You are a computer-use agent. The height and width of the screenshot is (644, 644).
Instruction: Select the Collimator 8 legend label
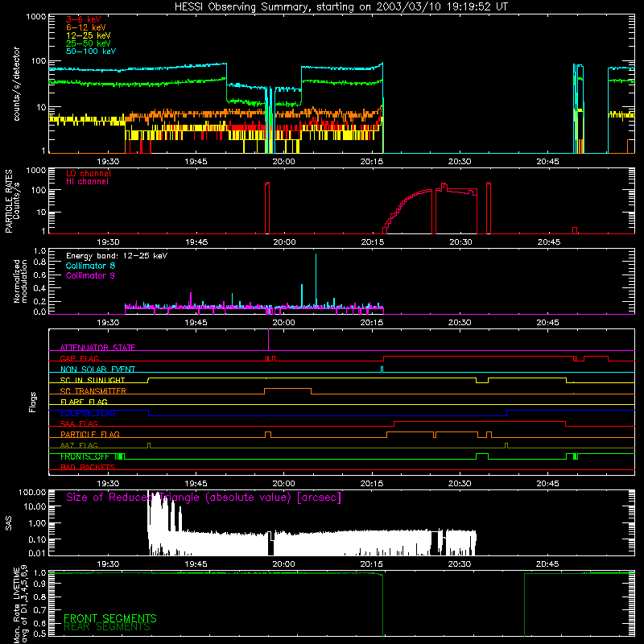90,266
